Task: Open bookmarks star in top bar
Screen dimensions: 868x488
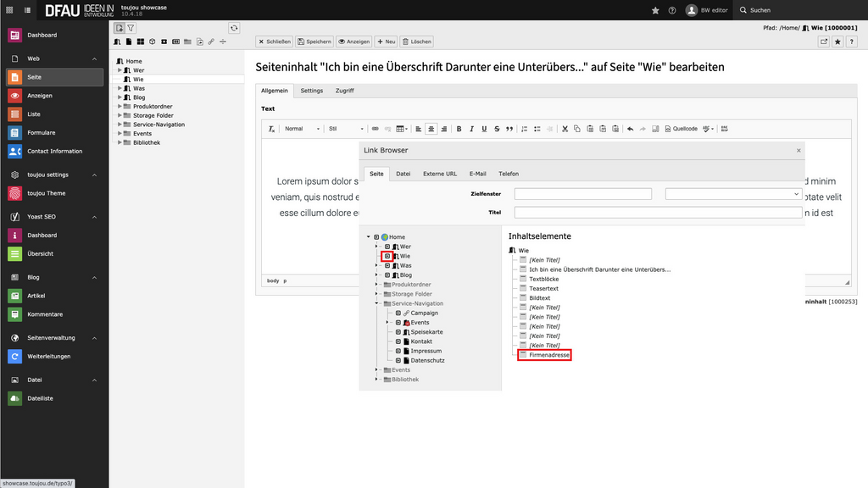Action: coord(655,10)
